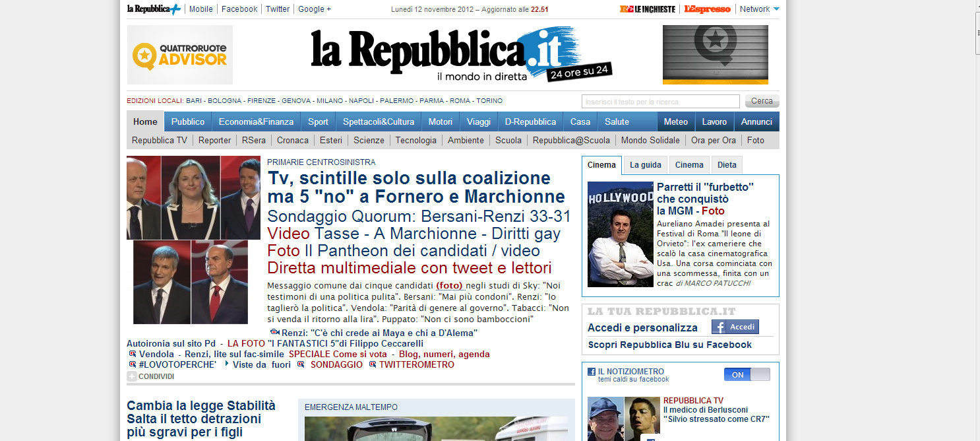Open the Reporter sub-navigation link
980x441 pixels.
coord(215,140)
